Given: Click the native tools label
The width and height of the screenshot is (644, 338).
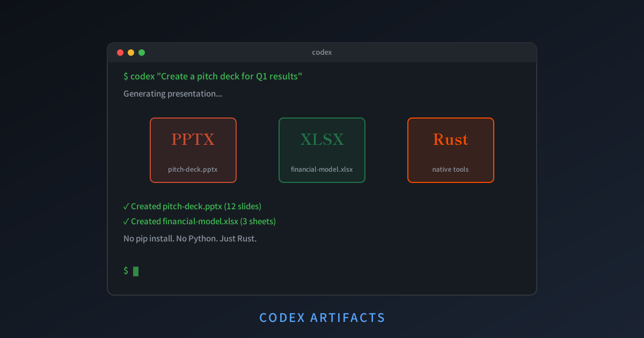Looking at the screenshot, I should (451, 170).
